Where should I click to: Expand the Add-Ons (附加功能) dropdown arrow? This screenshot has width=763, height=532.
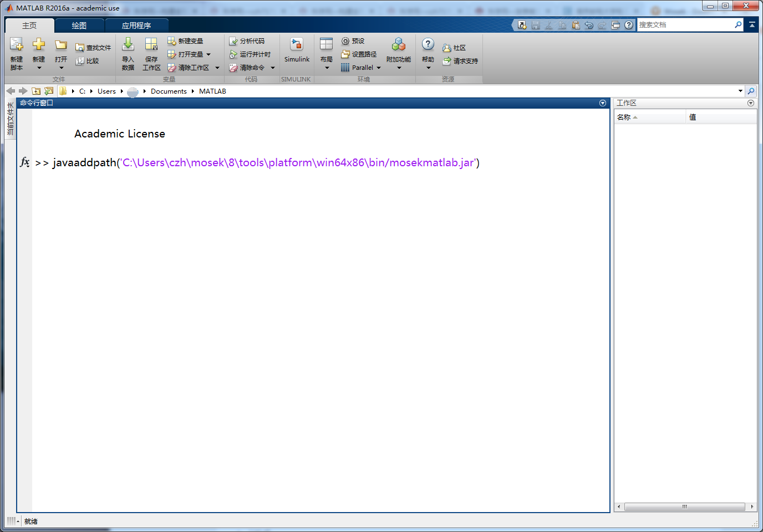pyautogui.click(x=399, y=68)
